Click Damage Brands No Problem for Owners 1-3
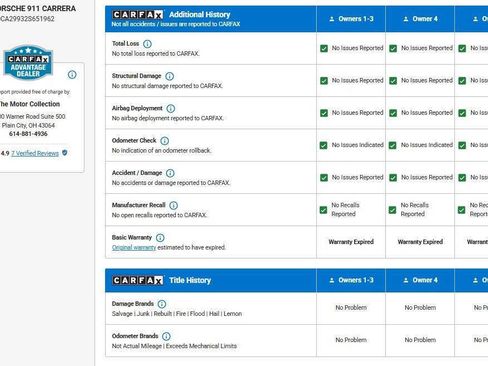This screenshot has height=366, width=488. 351,308
